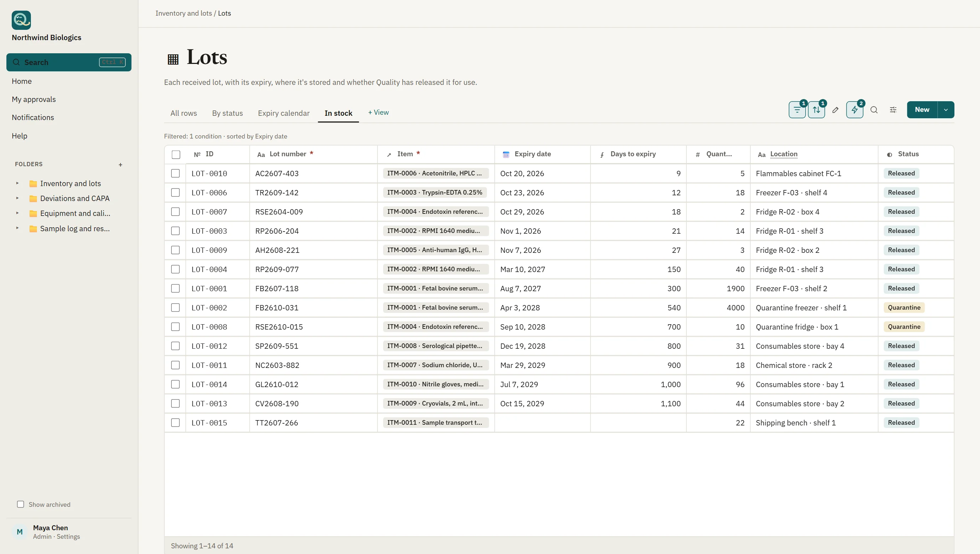Open the Inventory and lots breadcrumb link
The image size is (980, 554).
pyautogui.click(x=184, y=13)
